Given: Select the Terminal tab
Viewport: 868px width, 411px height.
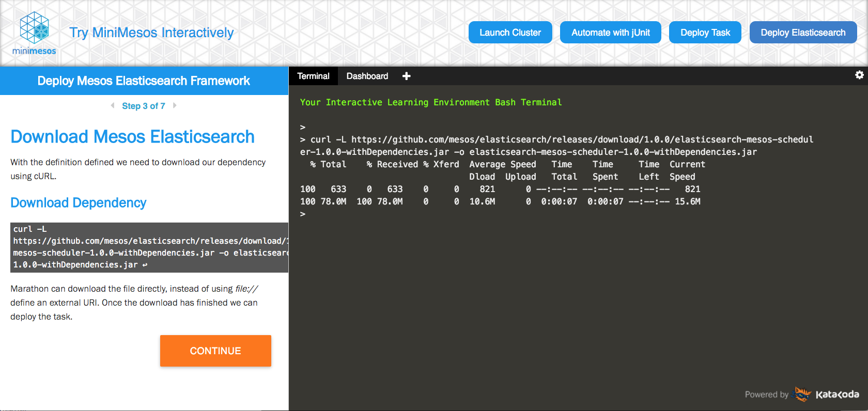Looking at the screenshot, I should point(313,76).
